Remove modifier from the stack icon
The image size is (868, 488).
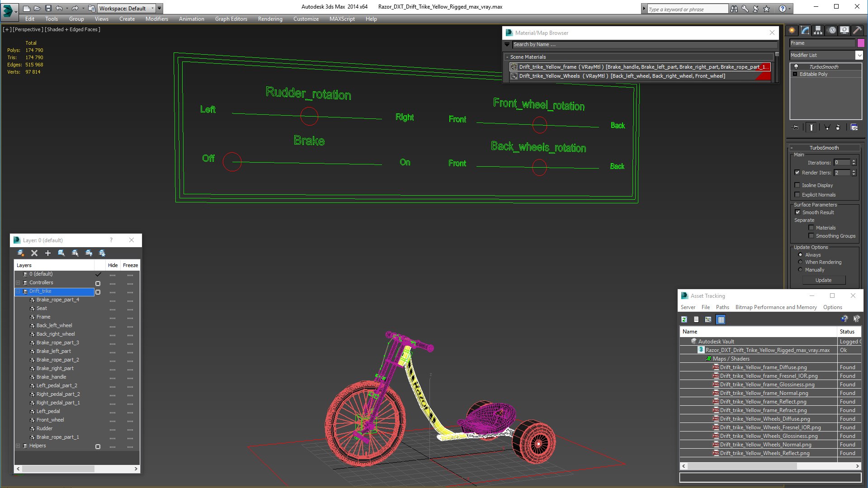(838, 127)
